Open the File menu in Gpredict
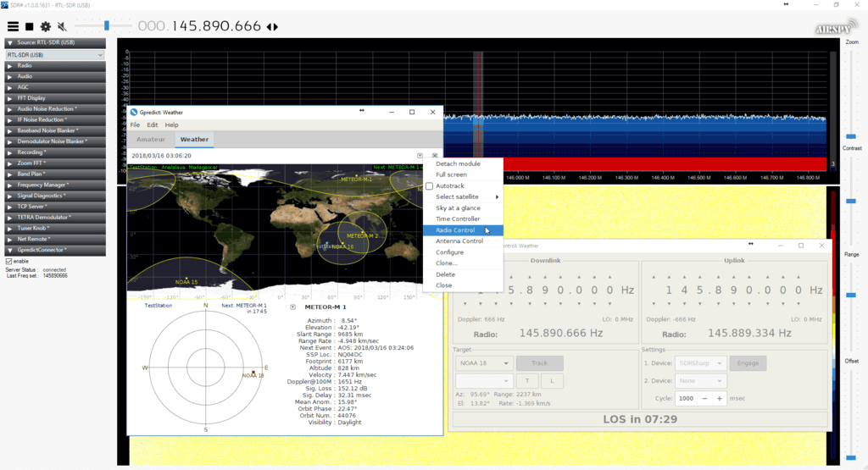Image resolution: width=868 pixels, height=470 pixels. 135,125
